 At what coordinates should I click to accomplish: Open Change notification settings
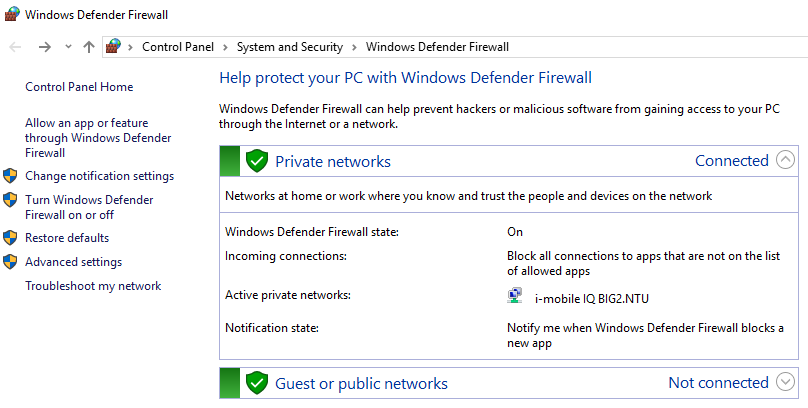click(x=99, y=176)
